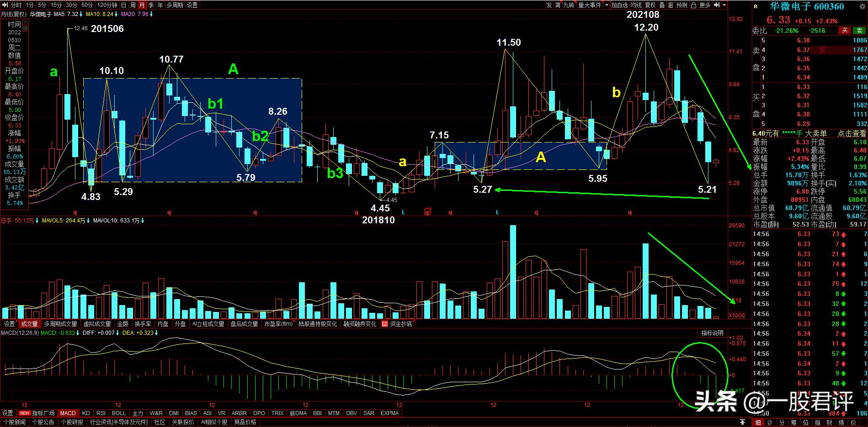Switch chart to 周 weekly period
868x427 pixels.
pyautogui.click(x=133, y=5)
